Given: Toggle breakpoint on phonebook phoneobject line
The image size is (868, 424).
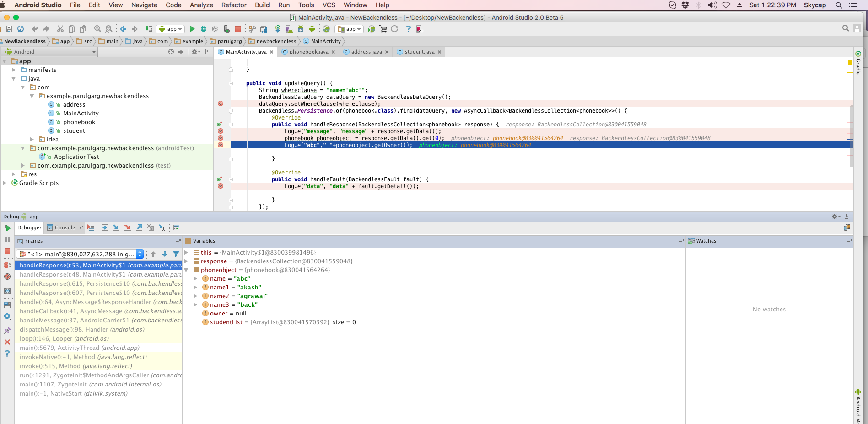Looking at the screenshot, I should [221, 138].
